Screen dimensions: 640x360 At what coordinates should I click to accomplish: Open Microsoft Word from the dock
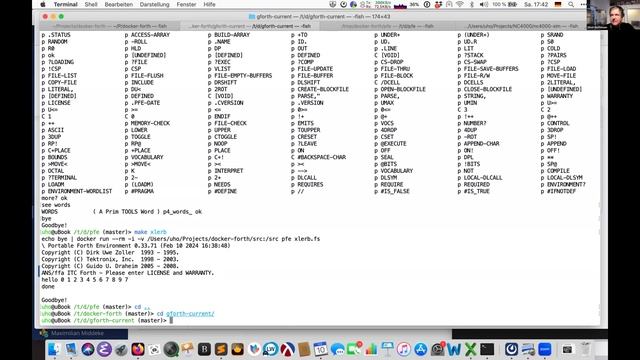pos(454,349)
